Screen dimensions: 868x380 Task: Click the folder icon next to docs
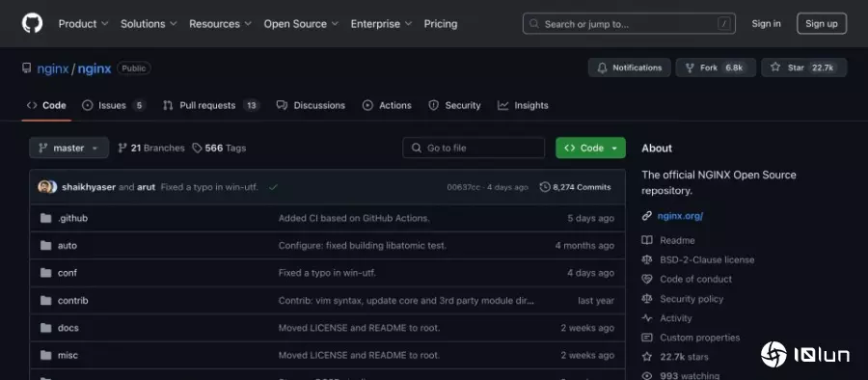click(x=46, y=328)
